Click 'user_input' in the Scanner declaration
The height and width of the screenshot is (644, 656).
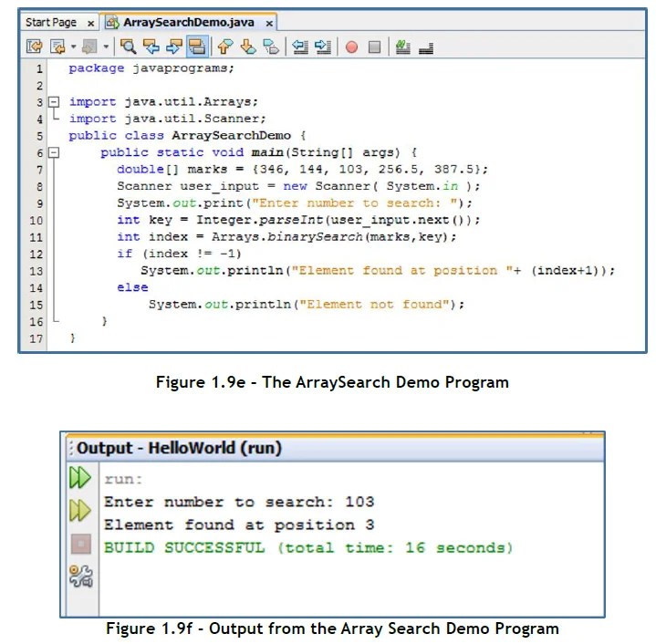pyautogui.click(x=219, y=186)
